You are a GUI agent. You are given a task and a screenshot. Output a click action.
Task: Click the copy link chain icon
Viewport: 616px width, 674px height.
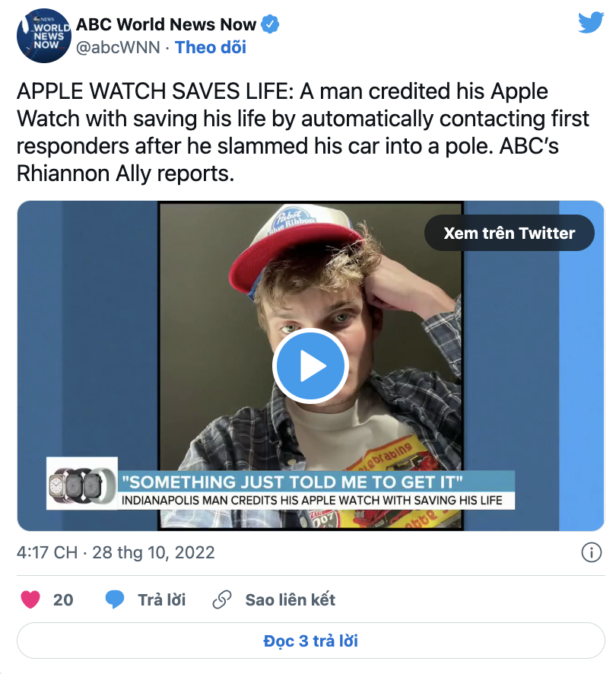(222, 599)
